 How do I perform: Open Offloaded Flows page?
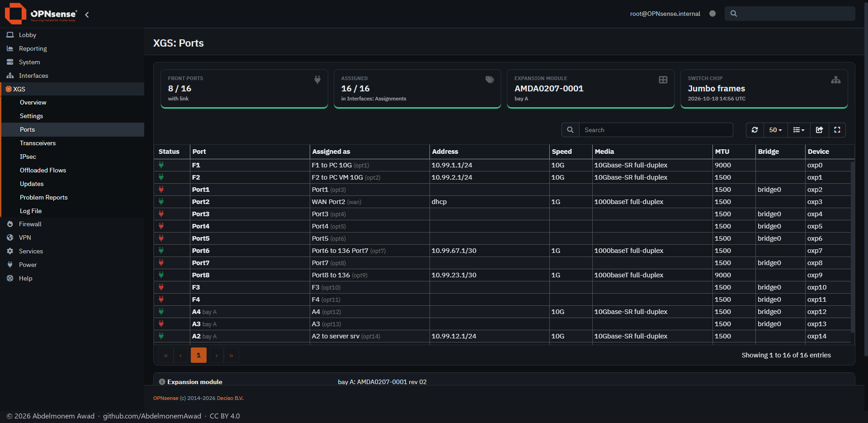72,171
